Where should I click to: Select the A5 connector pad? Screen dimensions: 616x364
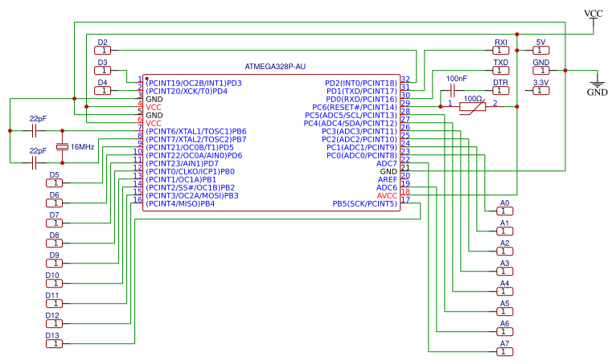pyautogui.click(x=505, y=312)
